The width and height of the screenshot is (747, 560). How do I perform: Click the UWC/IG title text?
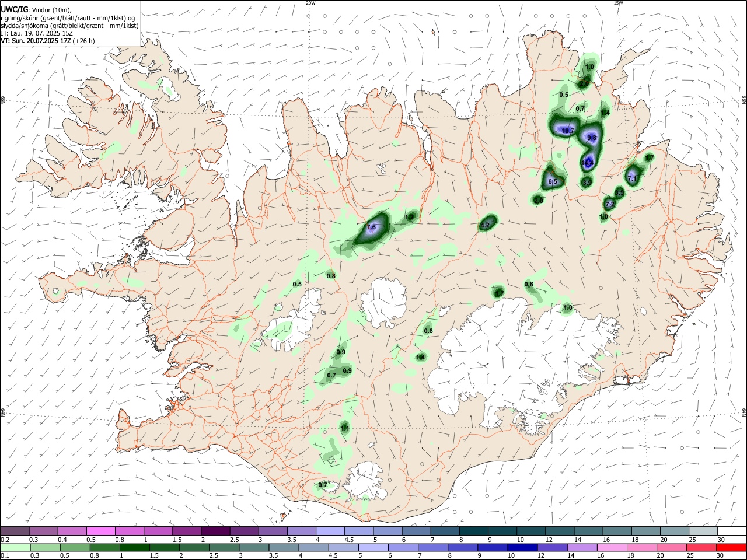(15, 10)
